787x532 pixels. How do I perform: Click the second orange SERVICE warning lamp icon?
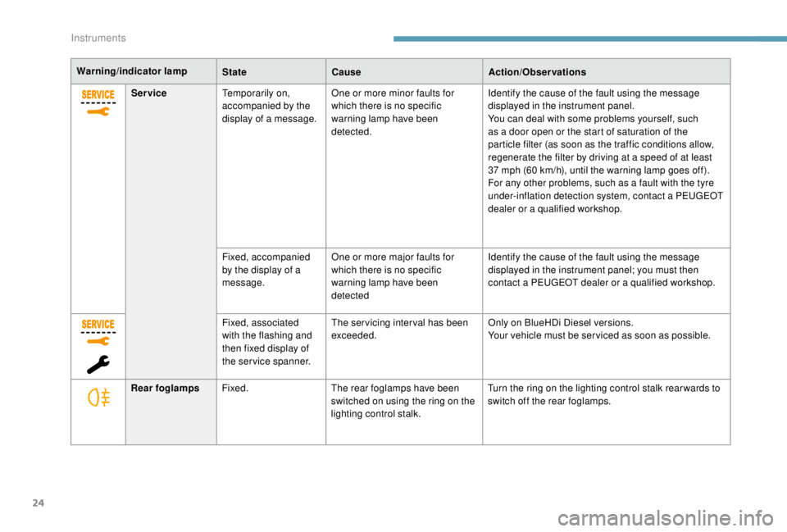pyautogui.click(x=98, y=332)
